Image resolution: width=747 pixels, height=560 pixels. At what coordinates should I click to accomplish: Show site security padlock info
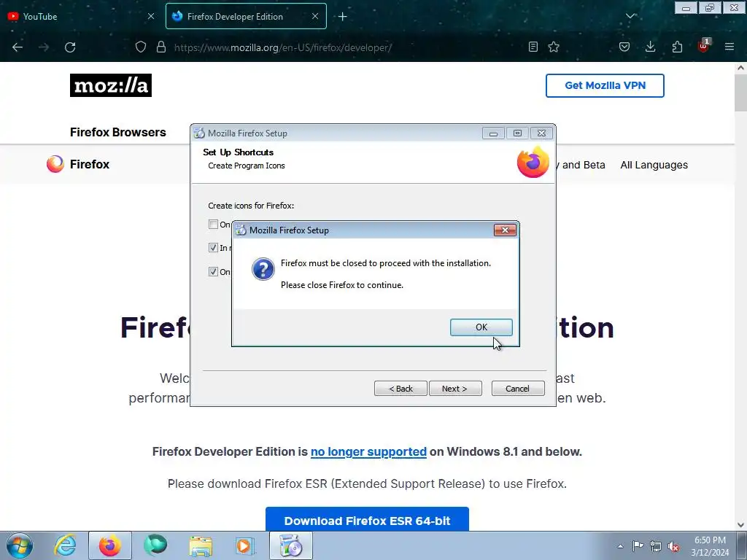[161, 47]
